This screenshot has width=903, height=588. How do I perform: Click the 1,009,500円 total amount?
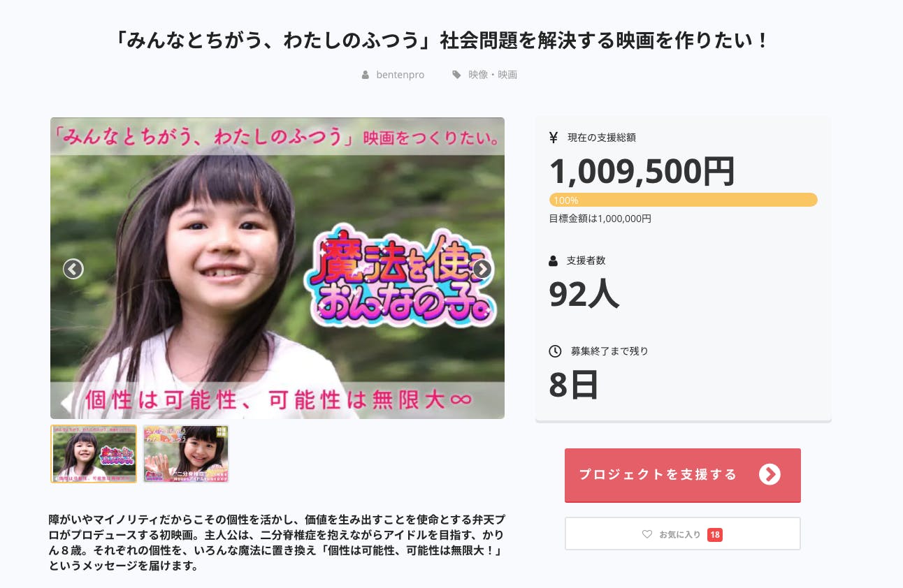[642, 171]
